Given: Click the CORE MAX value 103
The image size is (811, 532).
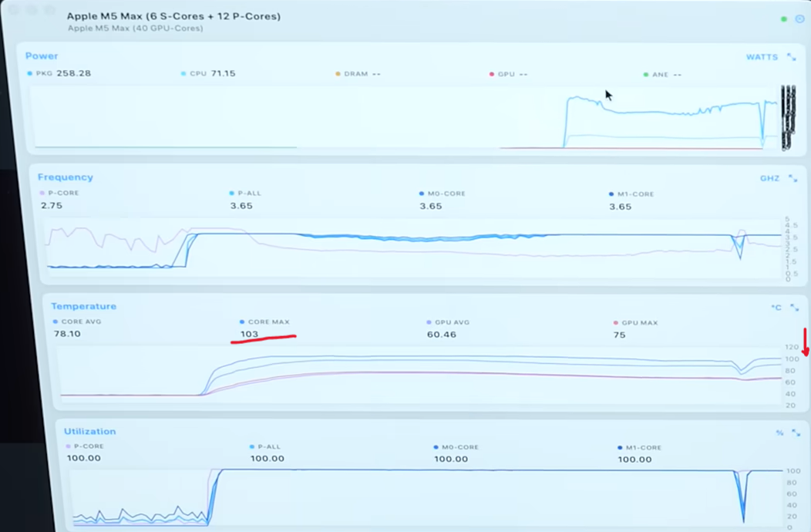Looking at the screenshot, I should [x=249, y=335].
